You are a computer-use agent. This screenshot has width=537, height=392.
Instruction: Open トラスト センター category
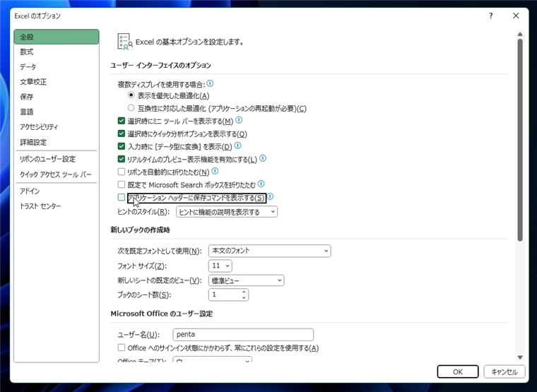point(57,206)
